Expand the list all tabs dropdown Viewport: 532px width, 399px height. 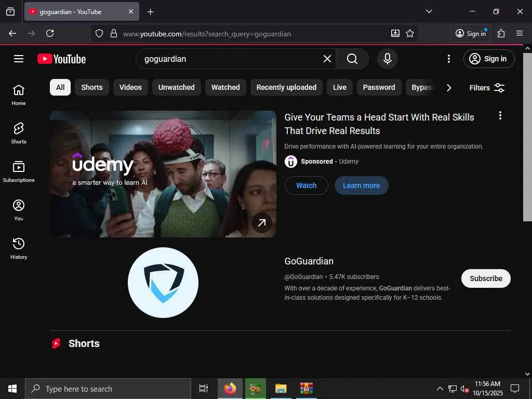(429, 11)
